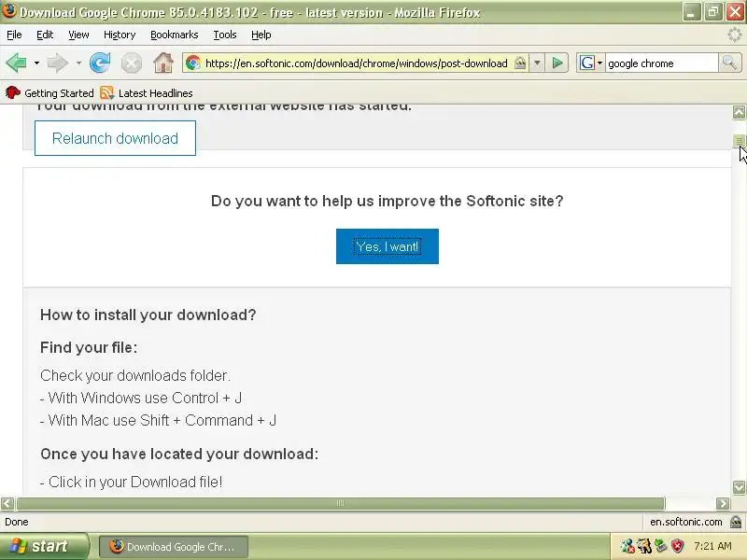
Task: Open the Help menu
Action: [x=261, y=35]
